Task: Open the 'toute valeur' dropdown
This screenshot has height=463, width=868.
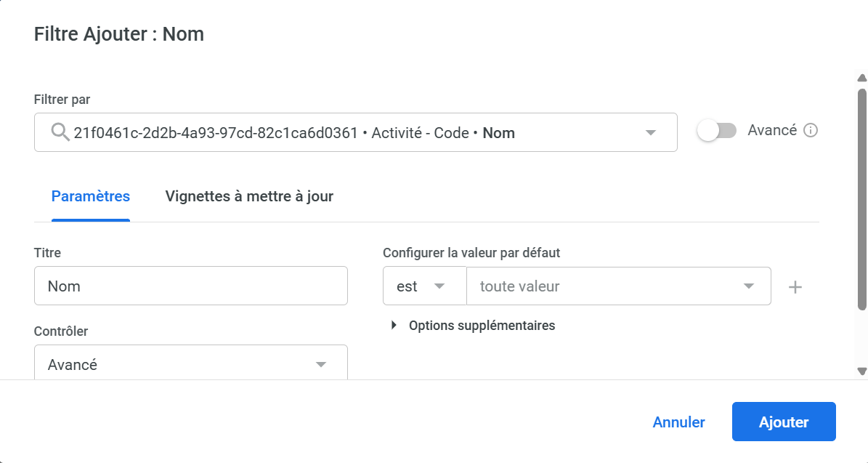Action: click(749, 286)
